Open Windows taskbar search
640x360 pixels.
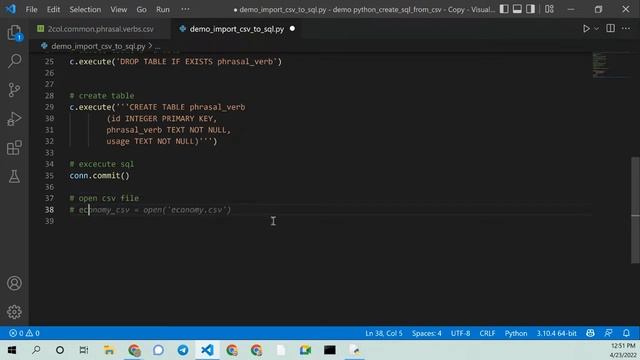click(36, 350)
